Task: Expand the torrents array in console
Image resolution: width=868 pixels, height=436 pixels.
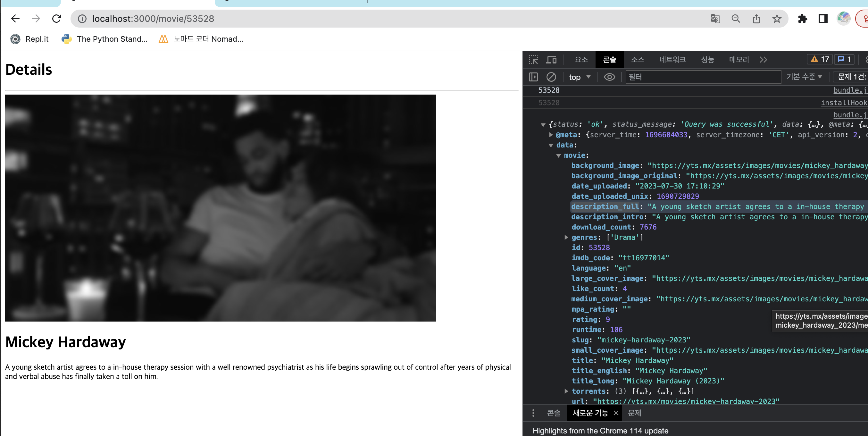Action: (x=566, y=391)
